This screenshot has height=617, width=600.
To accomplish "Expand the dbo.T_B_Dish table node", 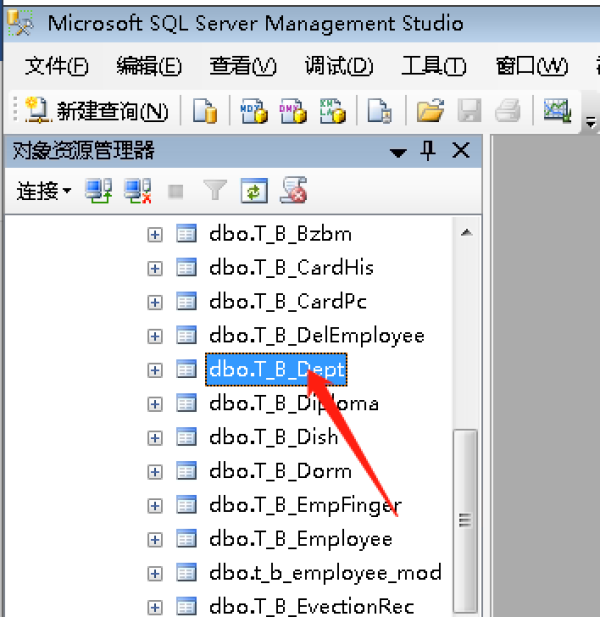I will point(155,438).
